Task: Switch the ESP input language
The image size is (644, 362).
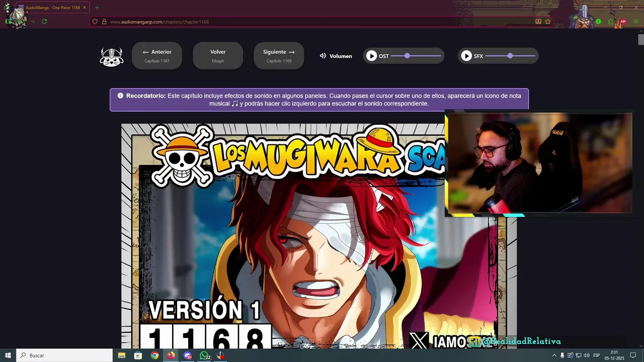Action: (596, 355)
